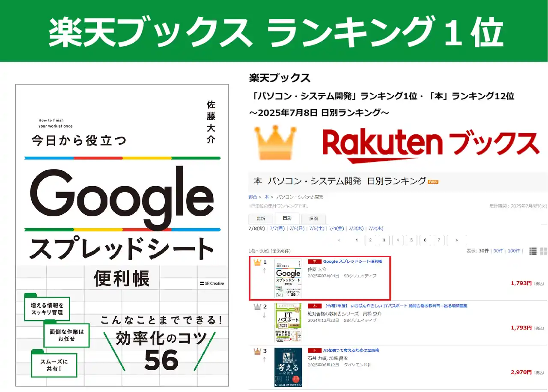This screenshot has width=548, height=392.
Task: Click the large Google スプレッドシート book cover
Action: pos(122,235)
